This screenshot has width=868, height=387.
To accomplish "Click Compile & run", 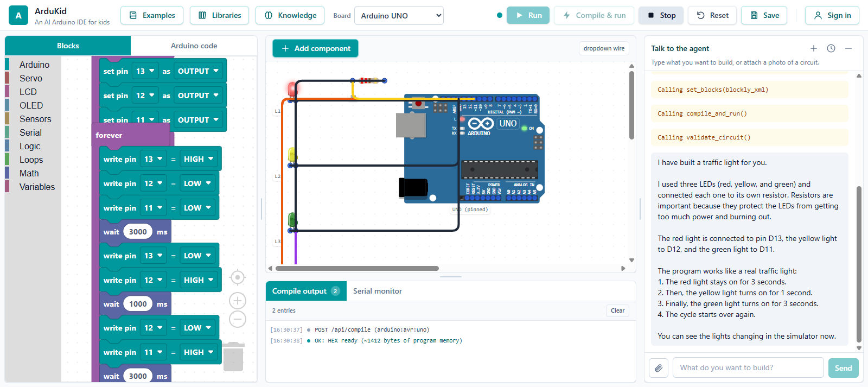I will click(x=594, y=15).
